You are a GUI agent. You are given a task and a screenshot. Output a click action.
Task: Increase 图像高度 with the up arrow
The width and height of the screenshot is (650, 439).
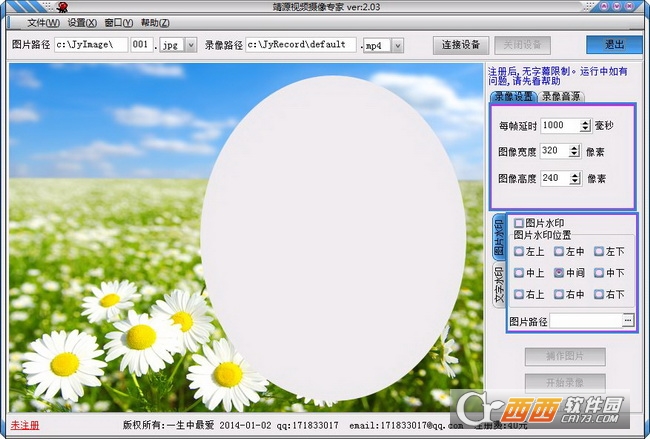click(575, 176)
